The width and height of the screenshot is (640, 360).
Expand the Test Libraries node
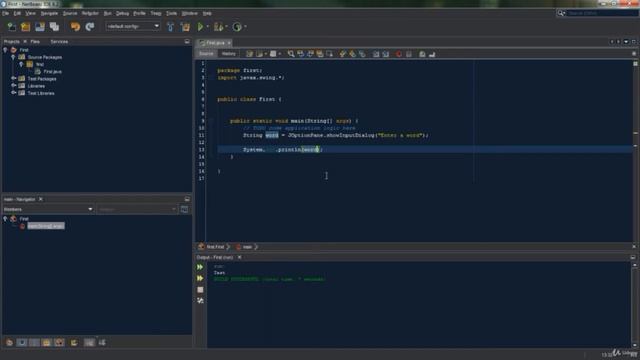click(13, 93)
